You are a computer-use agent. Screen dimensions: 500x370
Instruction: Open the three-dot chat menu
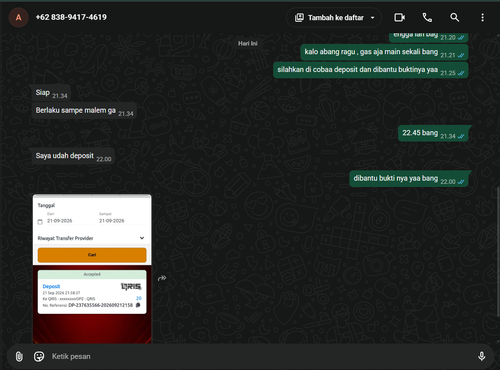point(482,17)
